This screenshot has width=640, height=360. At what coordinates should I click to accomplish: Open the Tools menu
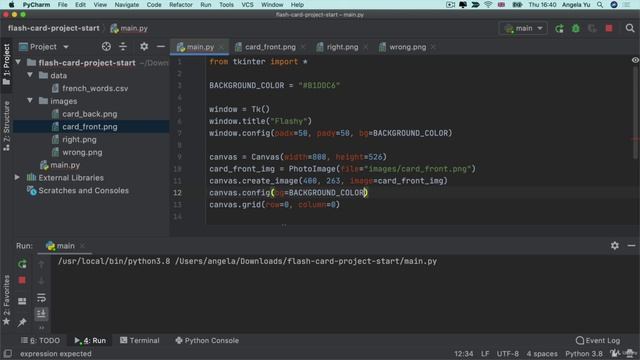pos(227,5)
